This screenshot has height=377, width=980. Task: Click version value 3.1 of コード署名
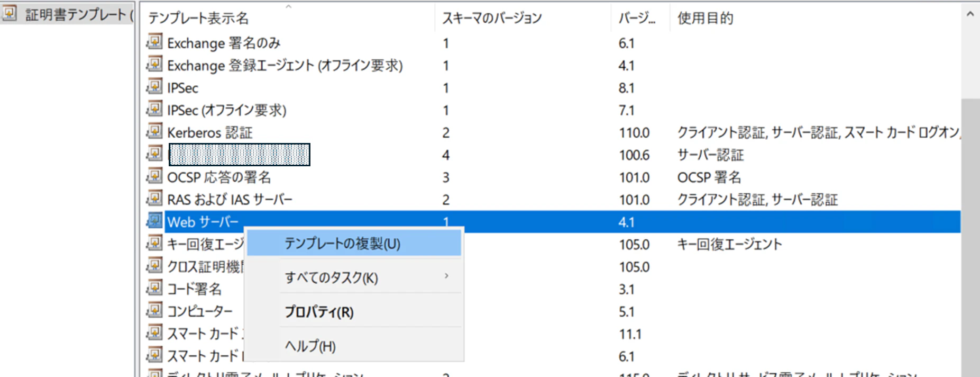[627, 289]
